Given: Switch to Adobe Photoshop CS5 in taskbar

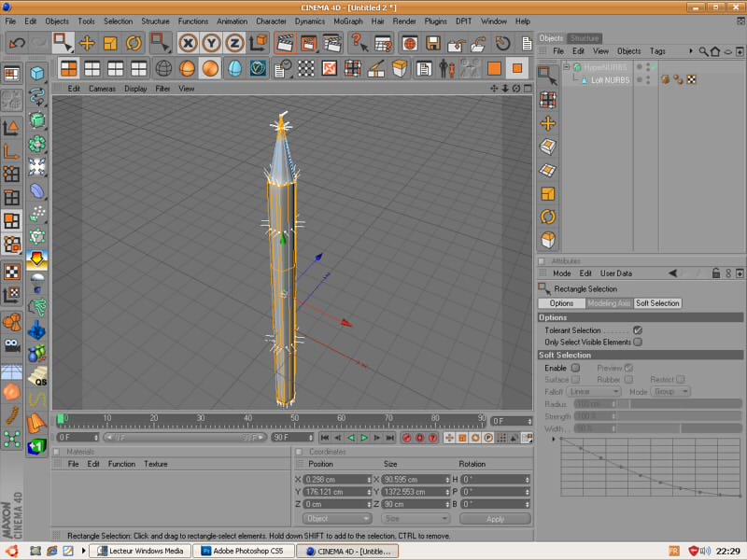Looking at the screenshot, I should coord(242,552).
